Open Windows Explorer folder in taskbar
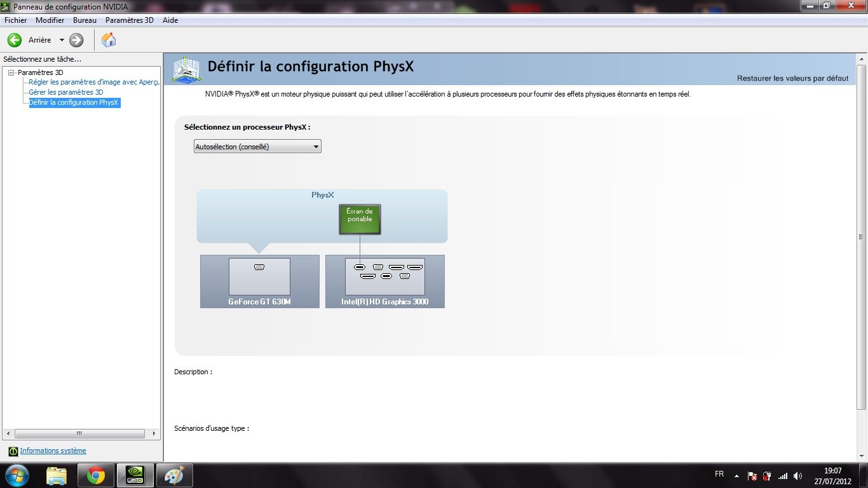The width and height of the screenshot is (868, 488). tap(57, 475)
